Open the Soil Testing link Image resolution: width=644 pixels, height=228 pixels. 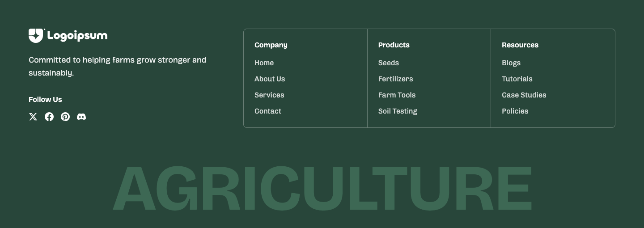click(x=398, y=111)
